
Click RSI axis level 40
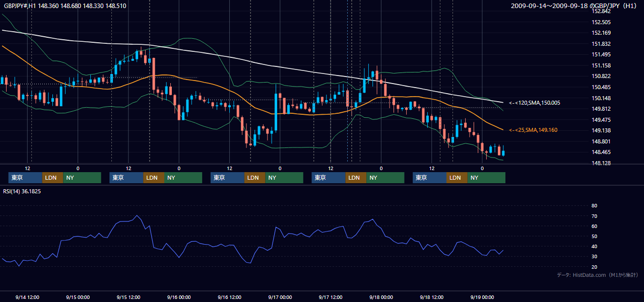594,246
